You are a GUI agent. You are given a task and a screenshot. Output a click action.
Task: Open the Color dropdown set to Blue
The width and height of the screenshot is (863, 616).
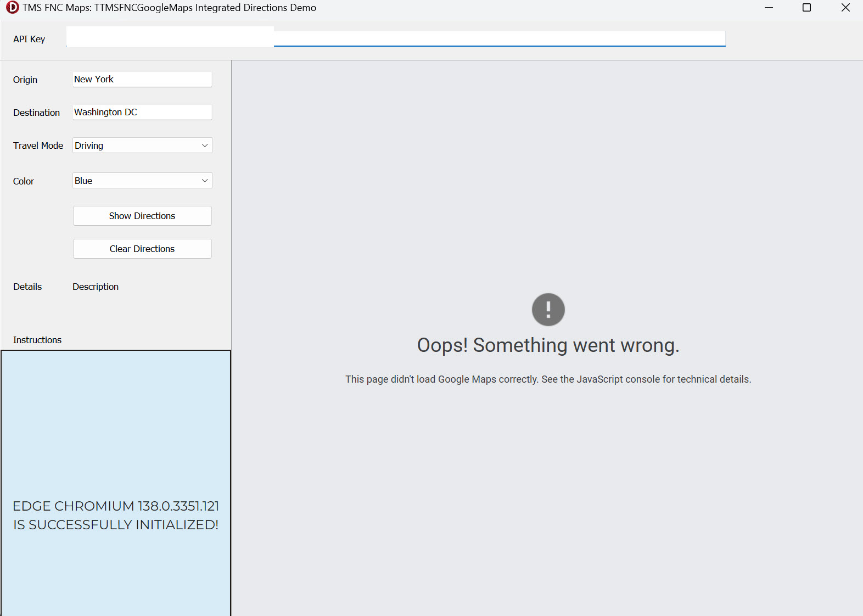pyautogui.click(x=142, y=181)
